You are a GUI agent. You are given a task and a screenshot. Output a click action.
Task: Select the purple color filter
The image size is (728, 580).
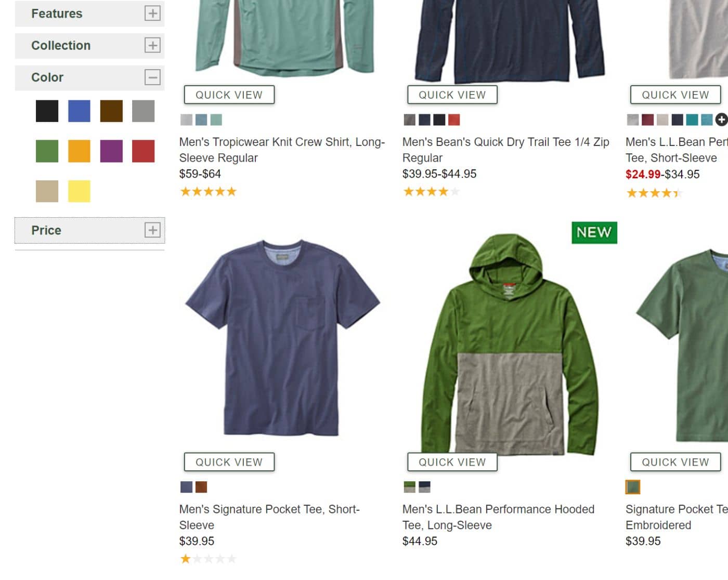pos(111,151)
